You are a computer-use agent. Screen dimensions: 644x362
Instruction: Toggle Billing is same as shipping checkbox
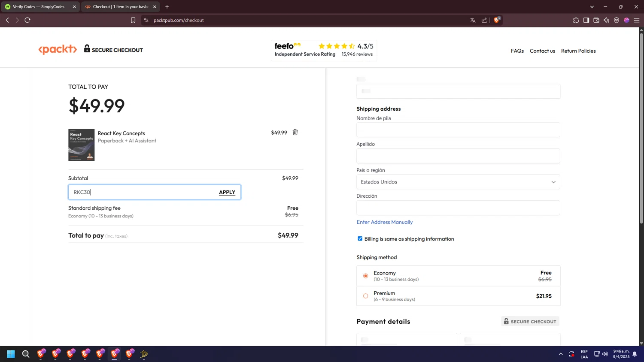[360, 238]
